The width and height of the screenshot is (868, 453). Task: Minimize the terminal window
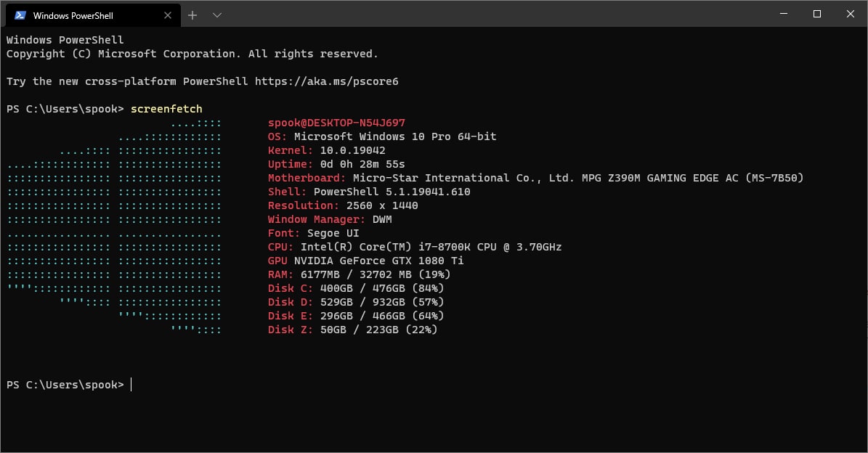coord(783,14)
